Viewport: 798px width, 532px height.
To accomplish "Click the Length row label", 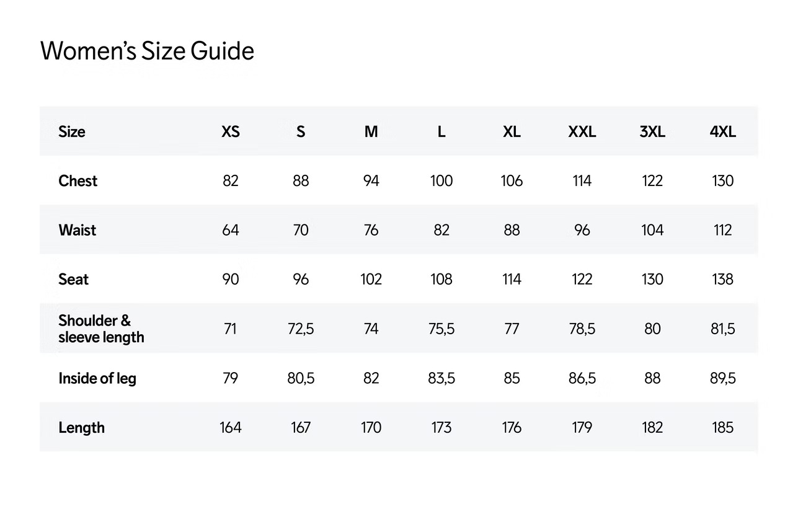I will [81, 428].
